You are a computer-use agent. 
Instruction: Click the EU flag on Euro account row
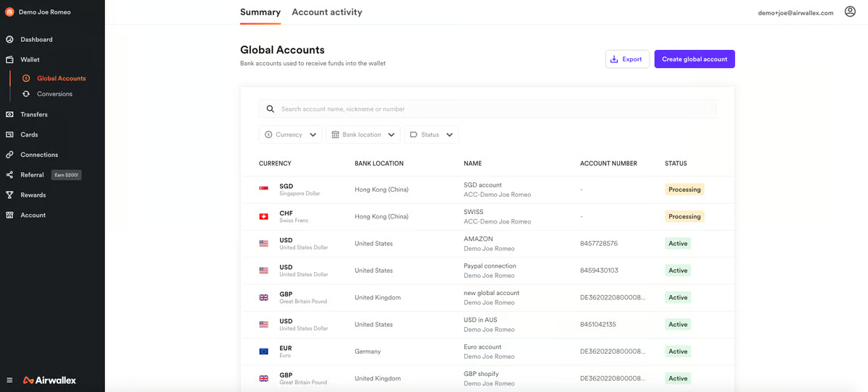tap(264, 351)
